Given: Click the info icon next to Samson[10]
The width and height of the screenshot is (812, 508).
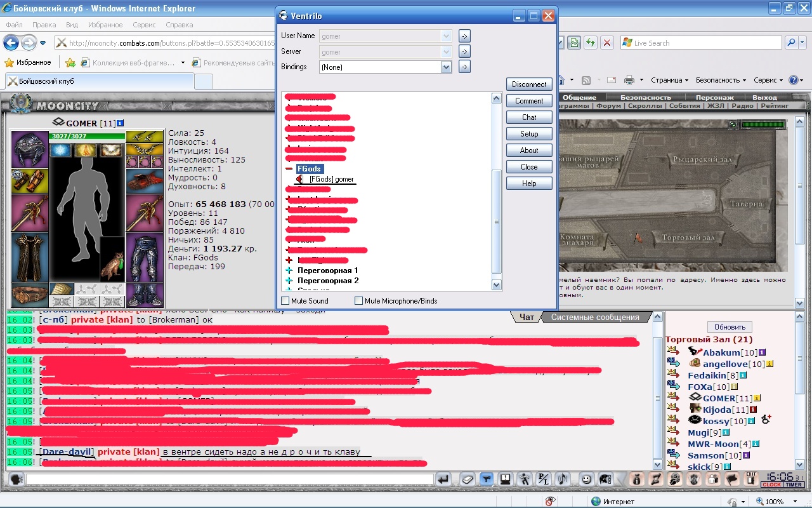Looking at the screenshot, I should pos(747,455).
